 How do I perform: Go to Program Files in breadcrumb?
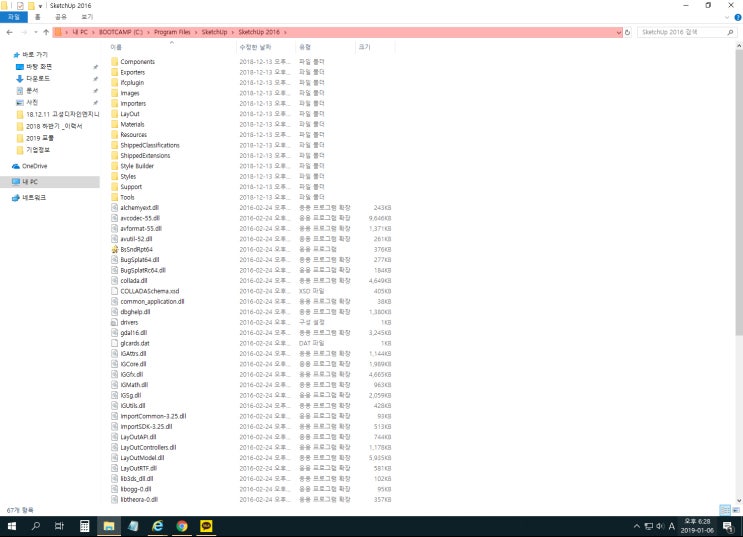(172, 32)
